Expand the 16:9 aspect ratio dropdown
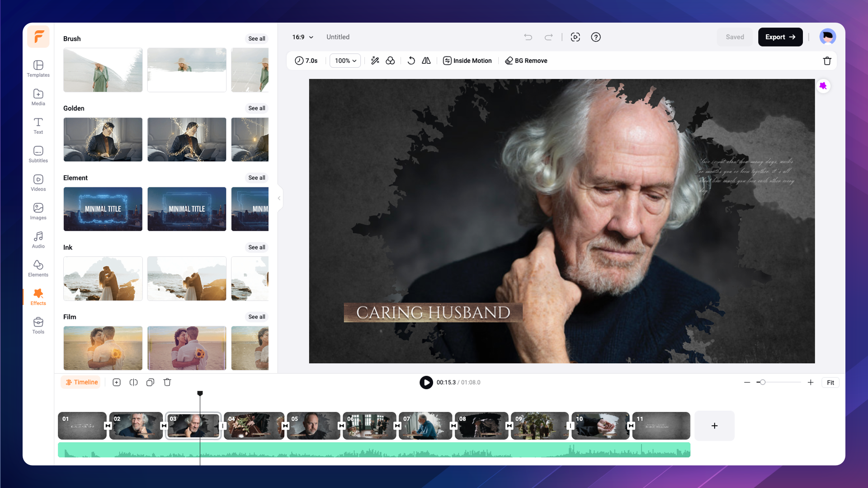The image size is (868, 488). (x=302, y=37)
